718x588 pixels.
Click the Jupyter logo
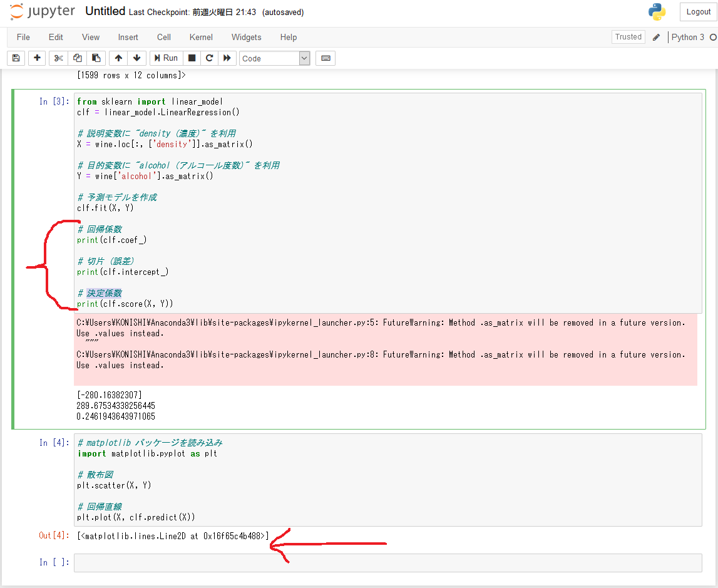(42, 12)
